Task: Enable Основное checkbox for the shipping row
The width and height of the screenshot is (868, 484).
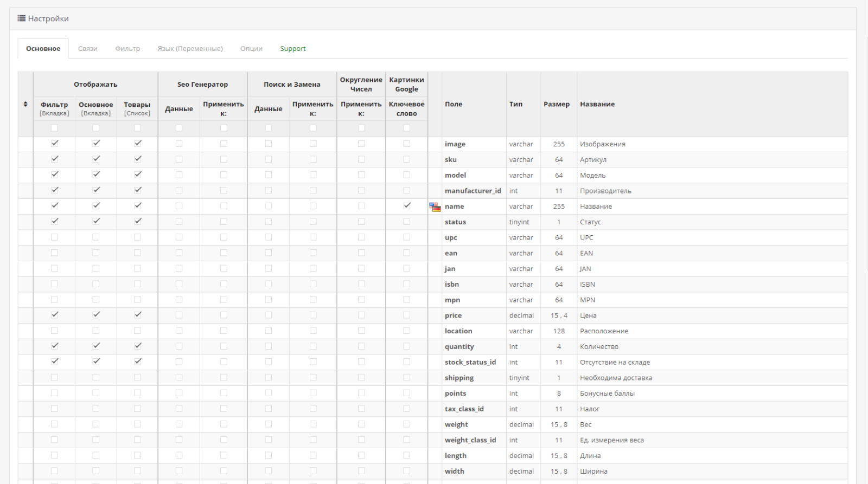Action: click(x=96, y=377)
